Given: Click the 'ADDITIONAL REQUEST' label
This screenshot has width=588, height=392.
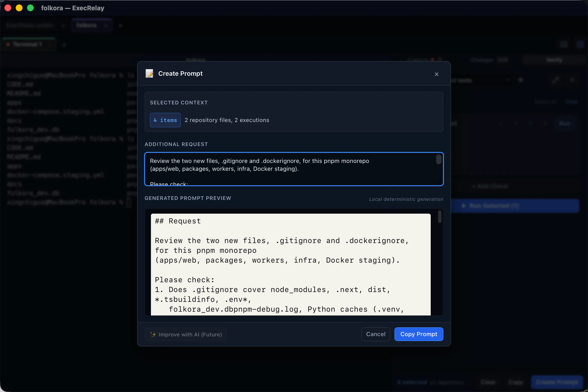Looking at the screenshot, I should coord(176,144).
